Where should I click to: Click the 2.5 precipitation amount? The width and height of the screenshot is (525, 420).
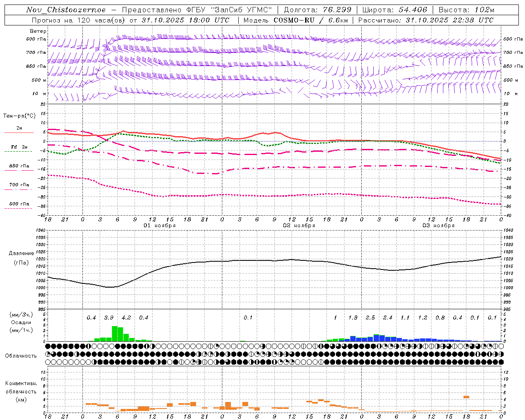[370, 318]
